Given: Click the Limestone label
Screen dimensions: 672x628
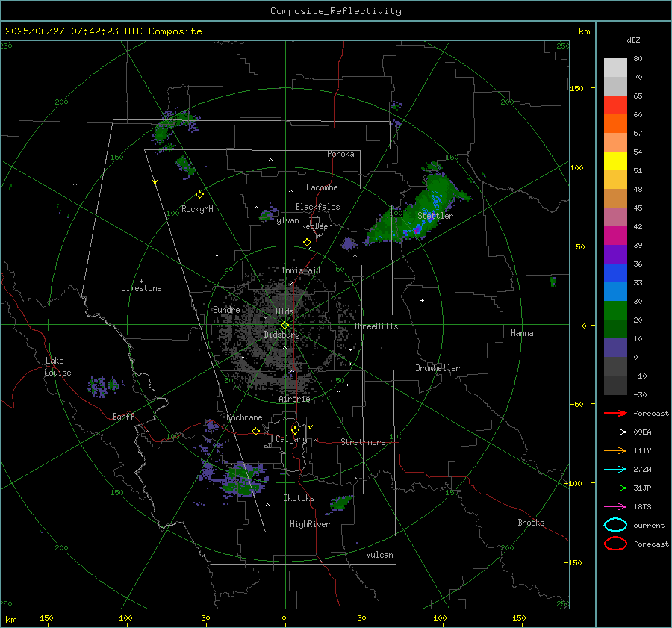Looking at the screenshot, I should point(141,288).
